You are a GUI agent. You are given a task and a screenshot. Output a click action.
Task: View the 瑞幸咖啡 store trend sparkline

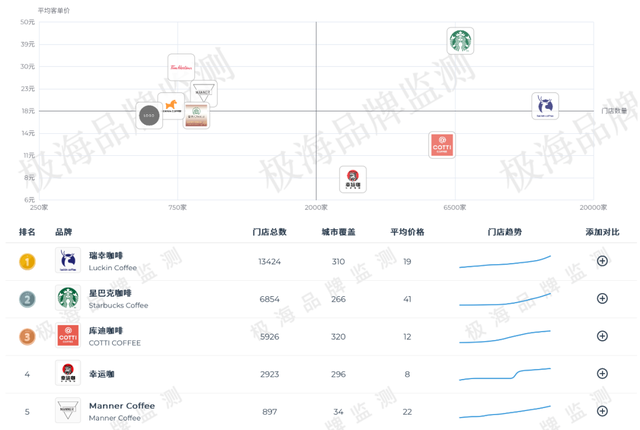pos(505,262)
